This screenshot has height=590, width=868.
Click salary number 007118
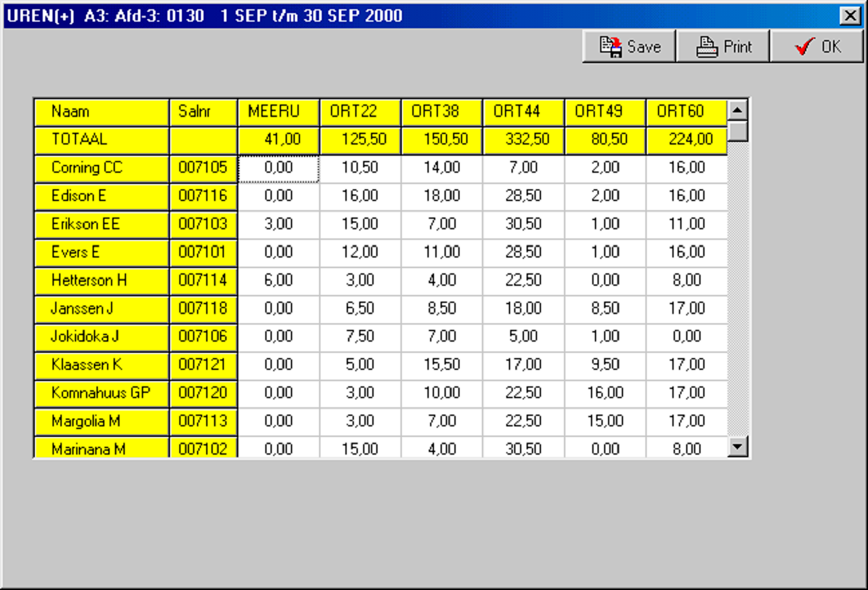[204, 309]
